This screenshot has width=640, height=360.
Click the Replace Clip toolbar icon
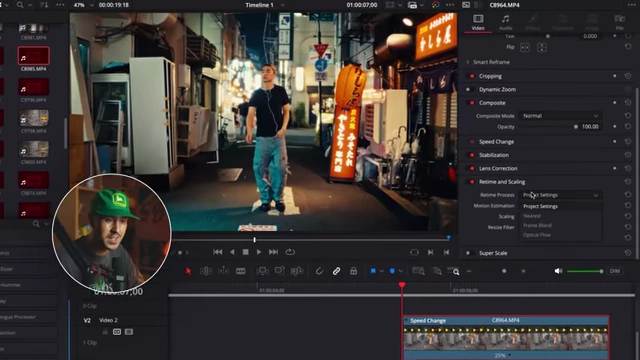[297, 271]
